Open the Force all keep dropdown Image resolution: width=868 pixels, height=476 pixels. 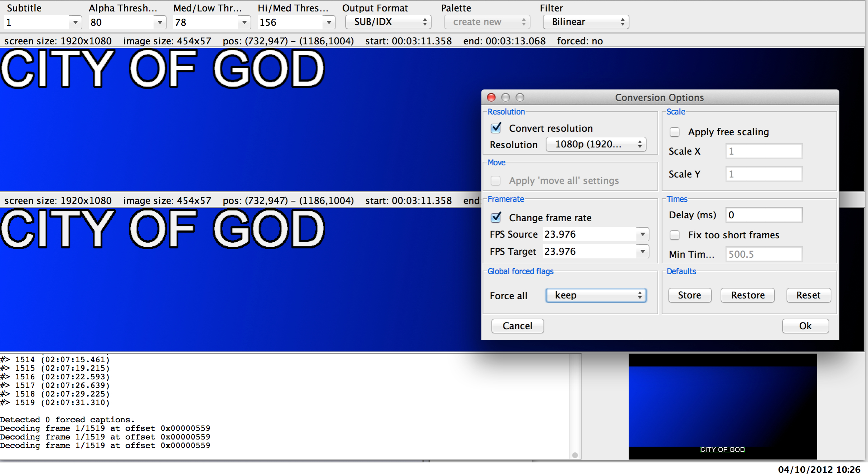coord(596,295)
